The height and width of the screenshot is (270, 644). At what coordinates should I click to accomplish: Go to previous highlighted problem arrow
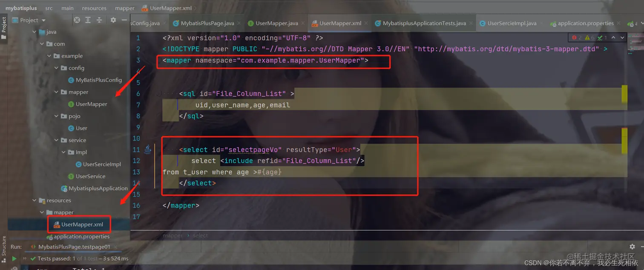(613, 38)
